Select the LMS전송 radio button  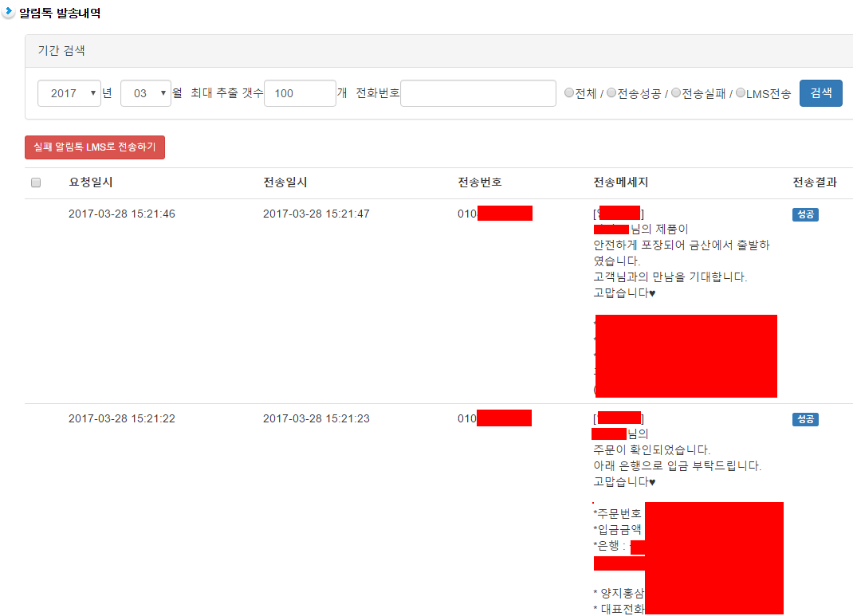(x=741, y=93)
